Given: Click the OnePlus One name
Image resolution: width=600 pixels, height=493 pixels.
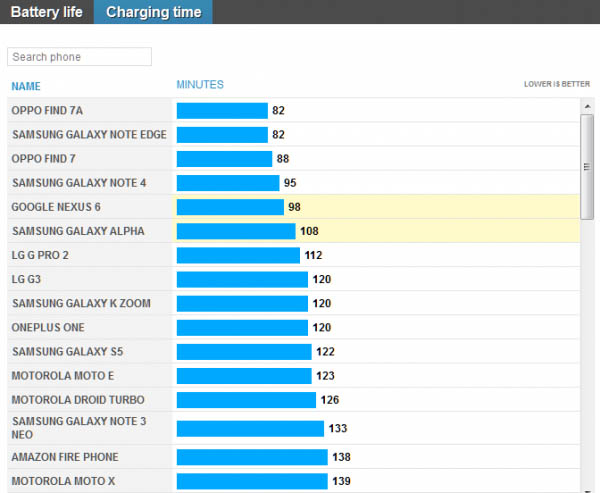Looking at the screenshot, I should pyautogui.click(x=48, y=328).
